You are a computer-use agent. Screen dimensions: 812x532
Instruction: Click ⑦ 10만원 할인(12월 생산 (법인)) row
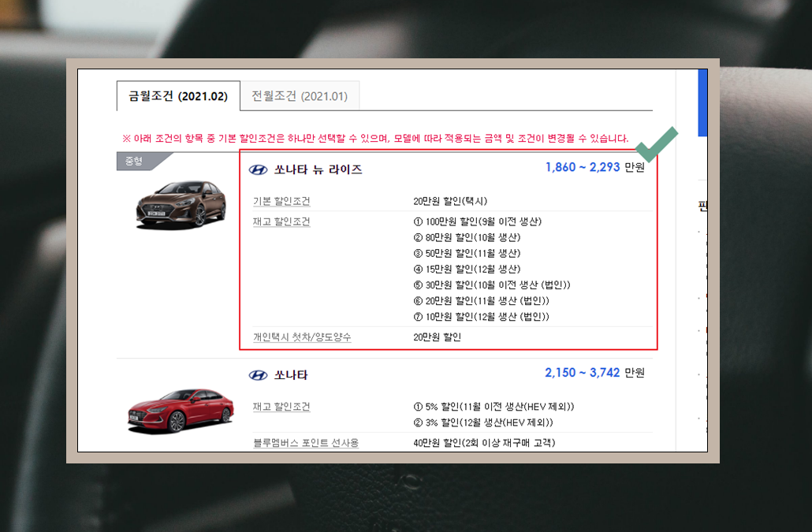coord(481,317)
